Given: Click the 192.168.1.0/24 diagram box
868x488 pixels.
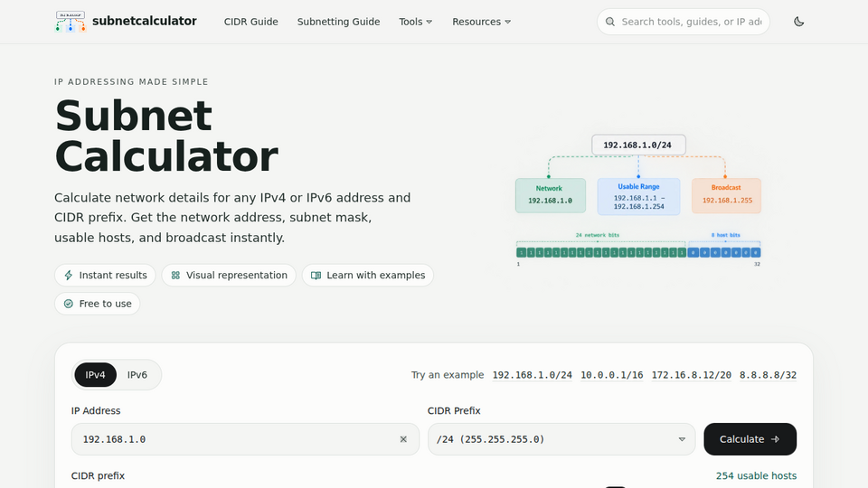Looking at the screenshot, I should [x=638, y=145].
